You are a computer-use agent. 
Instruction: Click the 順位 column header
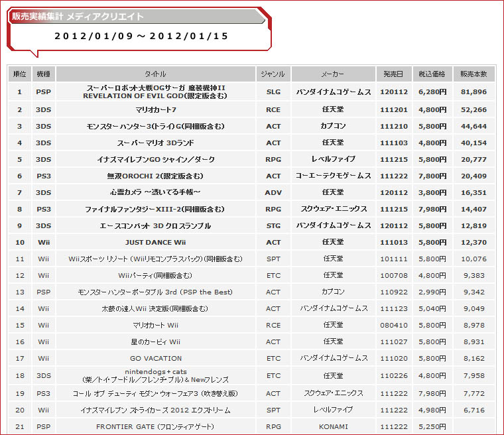(20, 74)
